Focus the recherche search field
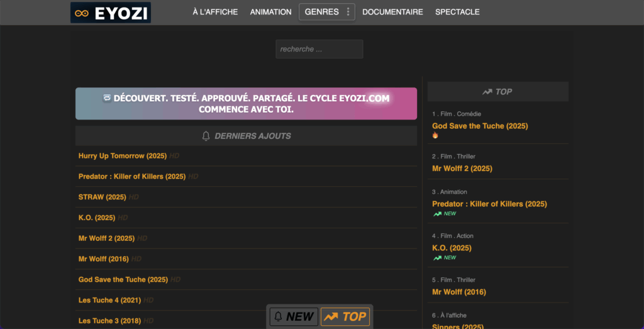Screen dimensions: 644x329 click(319, 49)
